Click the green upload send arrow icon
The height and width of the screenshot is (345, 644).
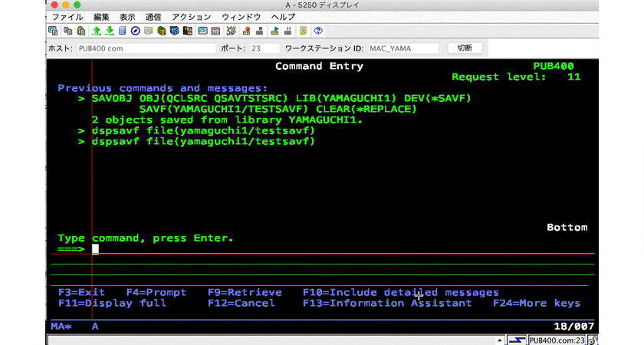97,31
